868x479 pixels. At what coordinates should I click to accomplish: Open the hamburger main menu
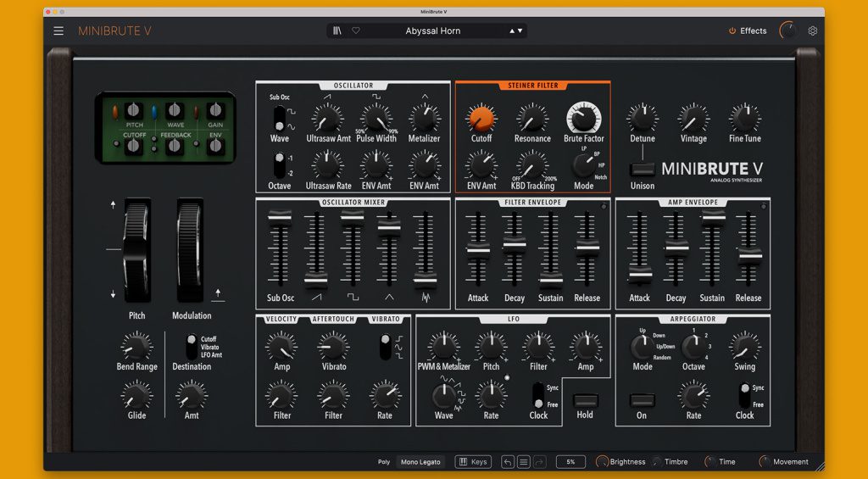tap(58, 31)
